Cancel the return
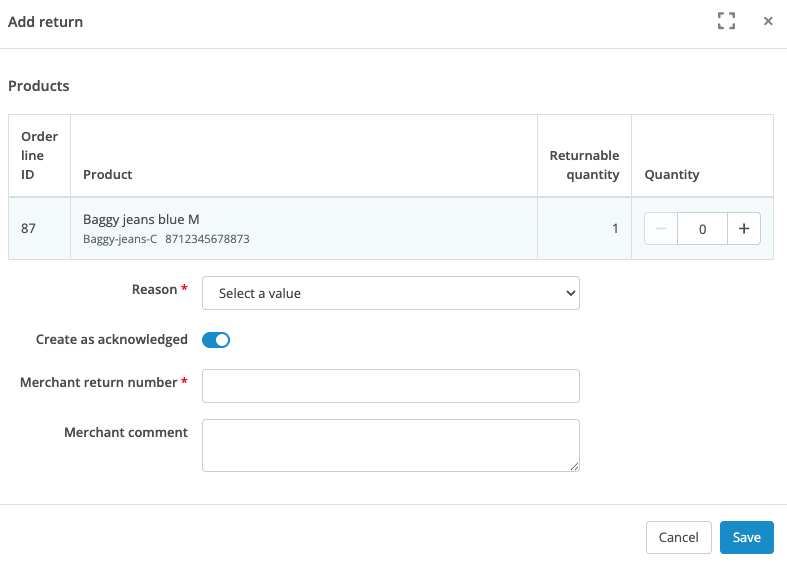 (679, 537)
